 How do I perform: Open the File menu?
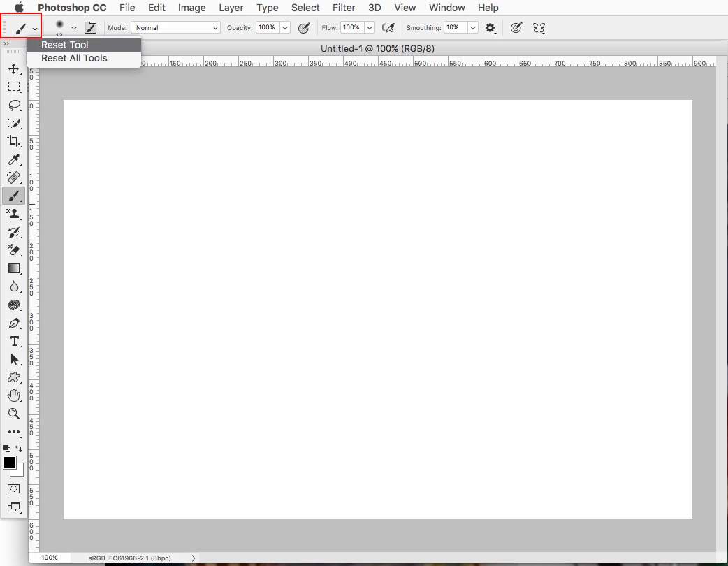tap(127, 8)
